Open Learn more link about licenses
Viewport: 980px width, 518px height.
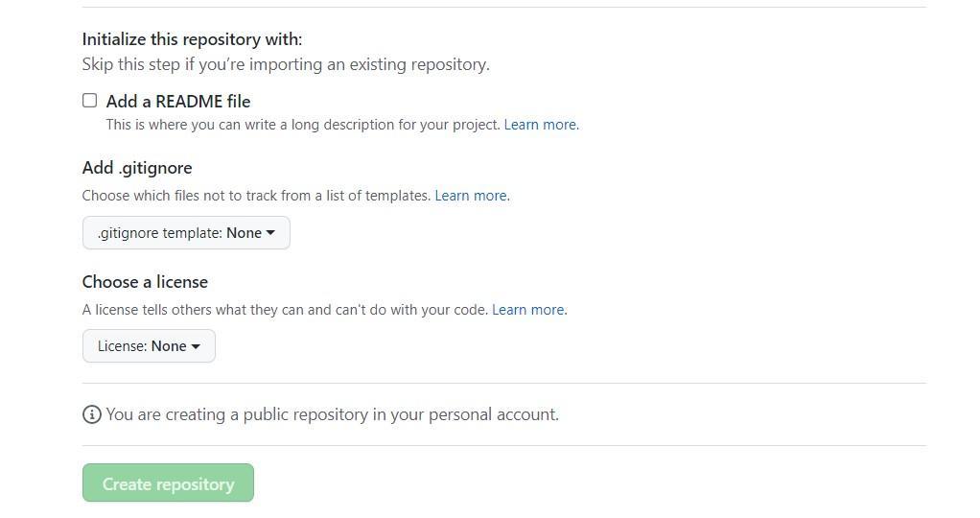coord(529,310)
